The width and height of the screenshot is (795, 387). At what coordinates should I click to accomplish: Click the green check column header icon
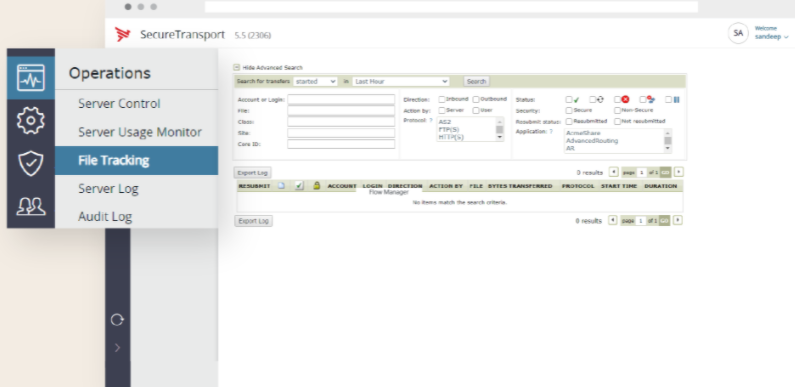click(299, 186)
